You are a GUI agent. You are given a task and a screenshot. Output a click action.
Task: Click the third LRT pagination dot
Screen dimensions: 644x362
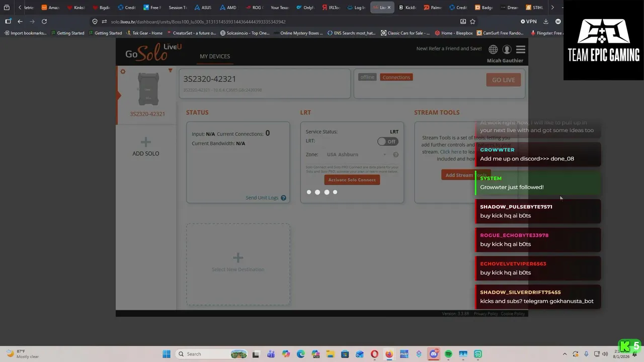tap(327, 192)
